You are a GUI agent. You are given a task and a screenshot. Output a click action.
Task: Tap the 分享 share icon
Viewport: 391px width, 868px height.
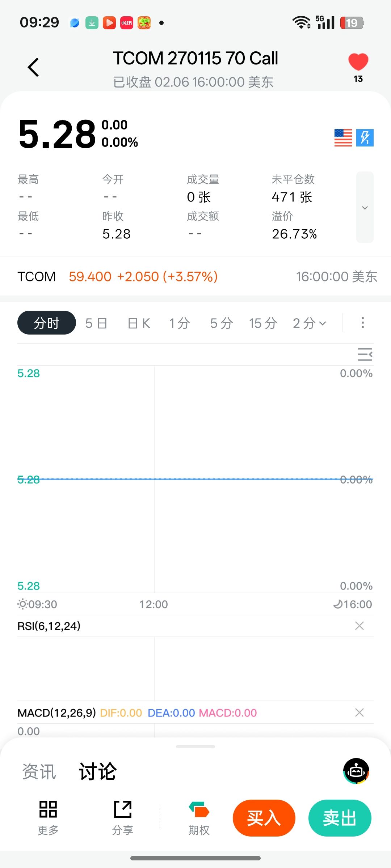[123, 817]
